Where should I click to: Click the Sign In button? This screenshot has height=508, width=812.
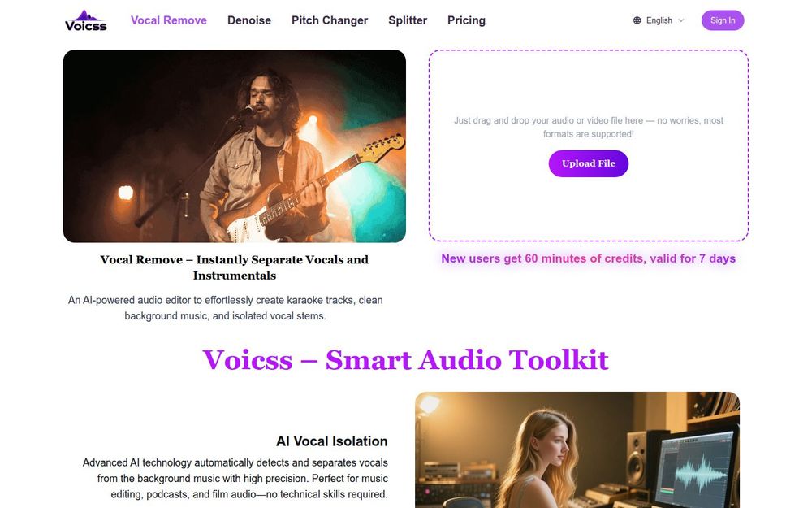pyautogui.click(x=723, y=20)
